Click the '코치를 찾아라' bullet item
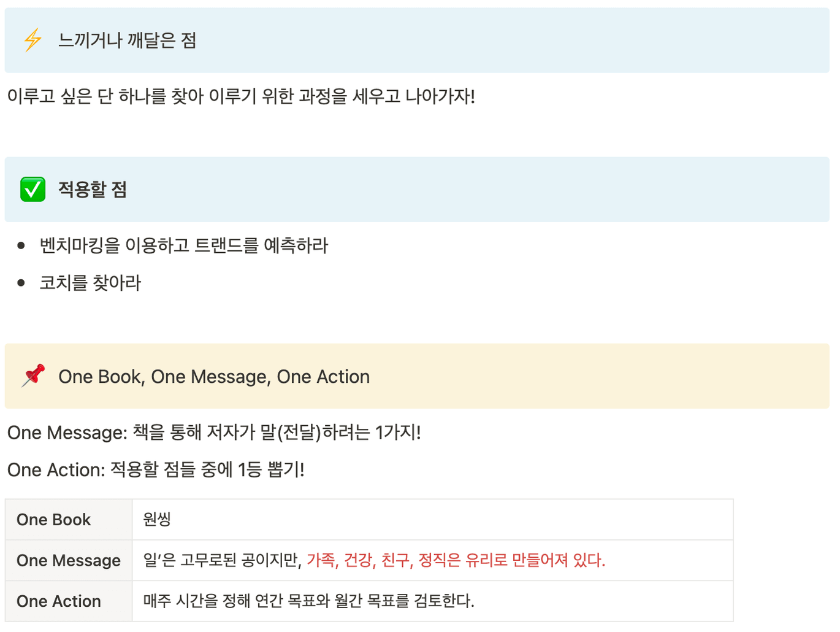The image size is (840, 632). 90,283
